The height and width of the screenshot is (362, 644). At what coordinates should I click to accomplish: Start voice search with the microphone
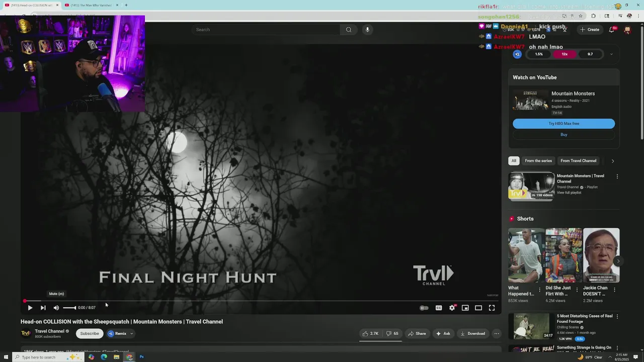[x=367, y=30]
